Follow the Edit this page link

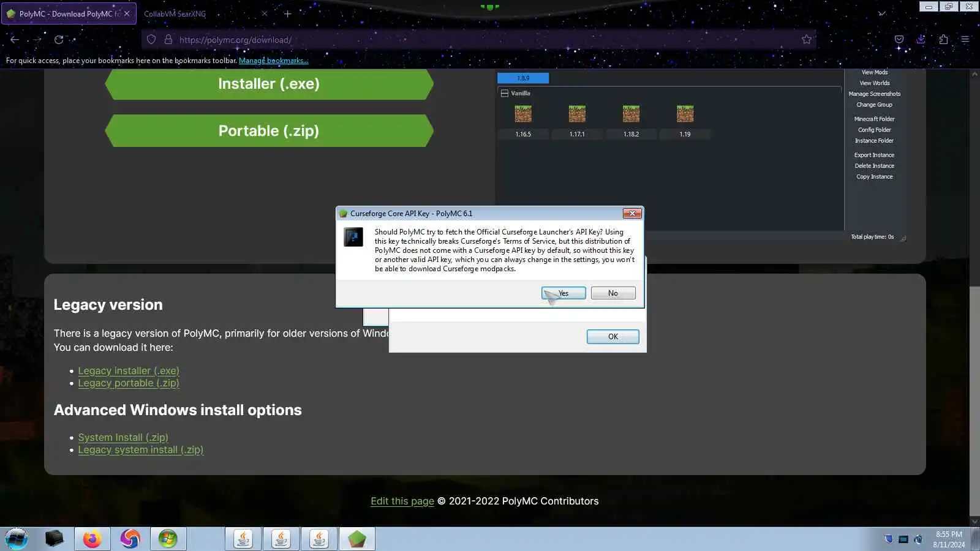pos(402,501)
